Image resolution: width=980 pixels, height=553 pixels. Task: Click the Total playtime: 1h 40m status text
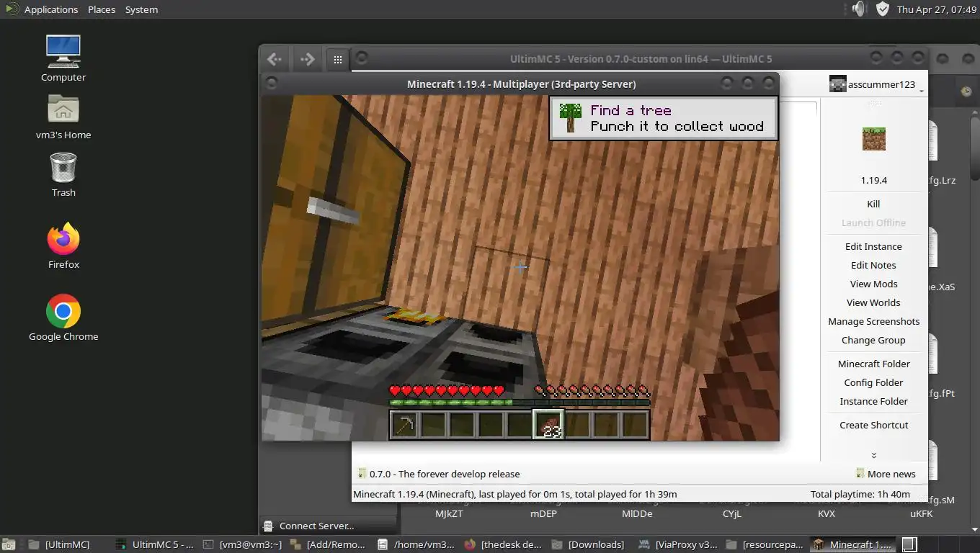click(860, 494)
